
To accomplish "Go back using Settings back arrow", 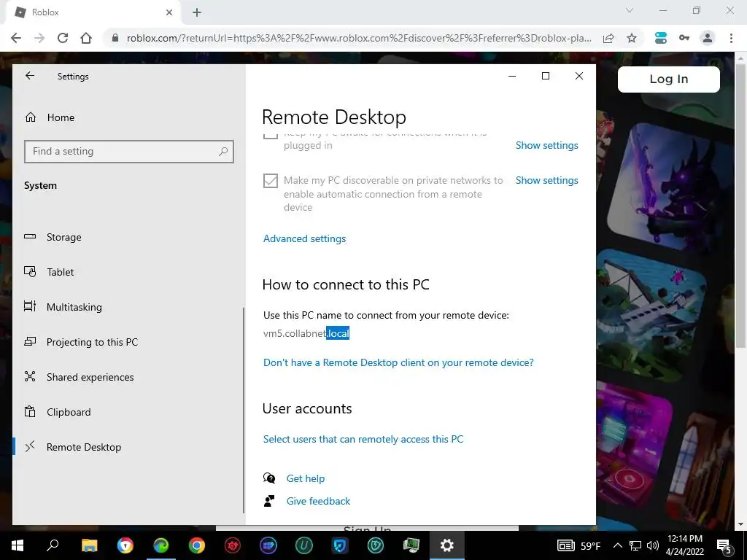I will (30, 76).
